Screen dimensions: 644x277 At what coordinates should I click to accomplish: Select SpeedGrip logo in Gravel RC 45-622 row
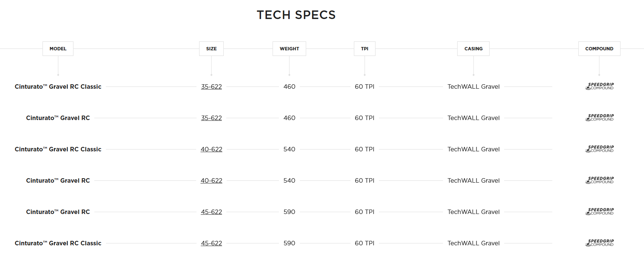click(599, 212)
